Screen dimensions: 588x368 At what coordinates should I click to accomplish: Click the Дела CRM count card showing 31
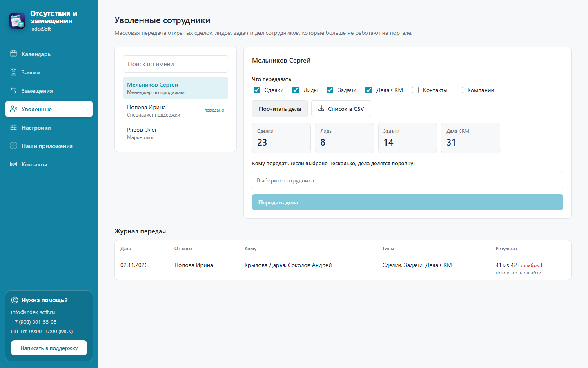click(470, 138)
